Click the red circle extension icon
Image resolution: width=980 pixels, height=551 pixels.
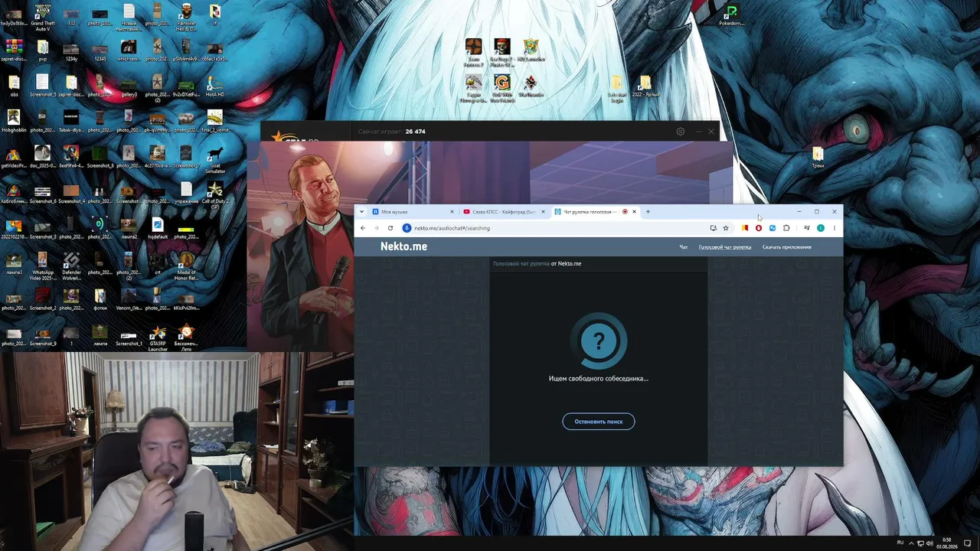759,228
